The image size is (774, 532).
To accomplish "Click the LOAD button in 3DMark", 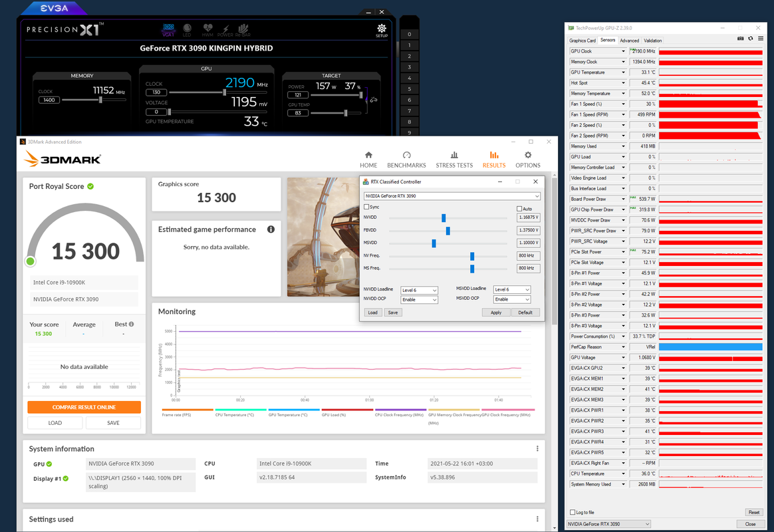I will [55, 423].
